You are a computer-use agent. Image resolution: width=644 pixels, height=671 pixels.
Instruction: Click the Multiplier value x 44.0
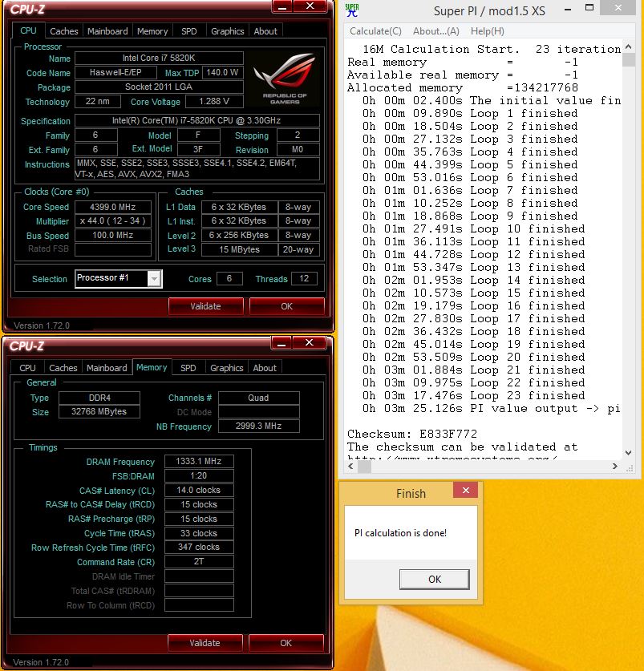[x=112, y=220]
